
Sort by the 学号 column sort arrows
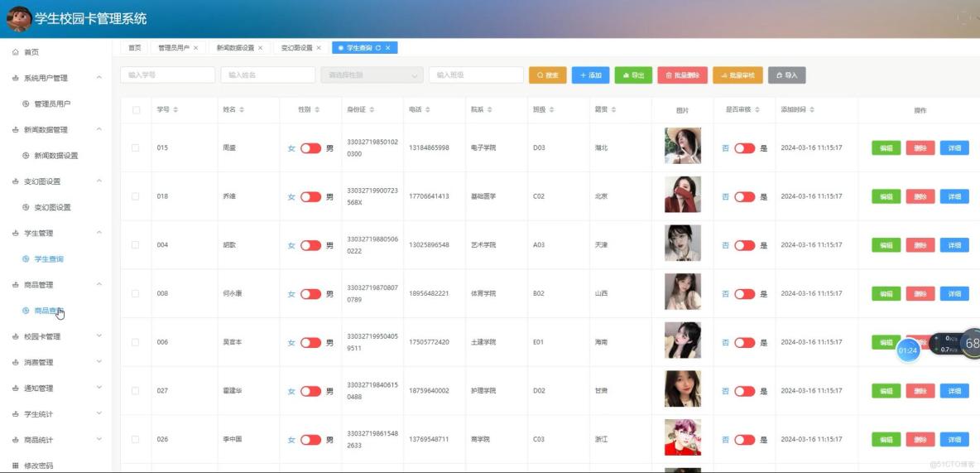[x=175, y=110]
